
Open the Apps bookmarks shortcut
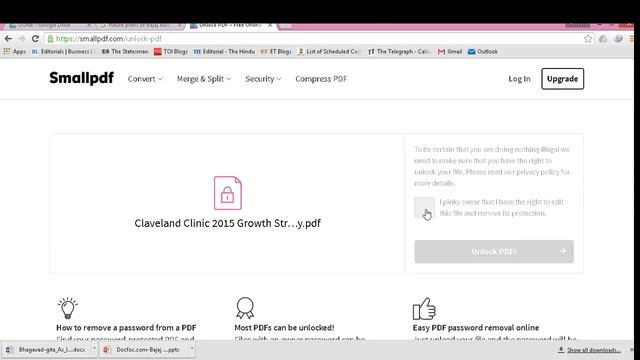[x=15, y=51]
